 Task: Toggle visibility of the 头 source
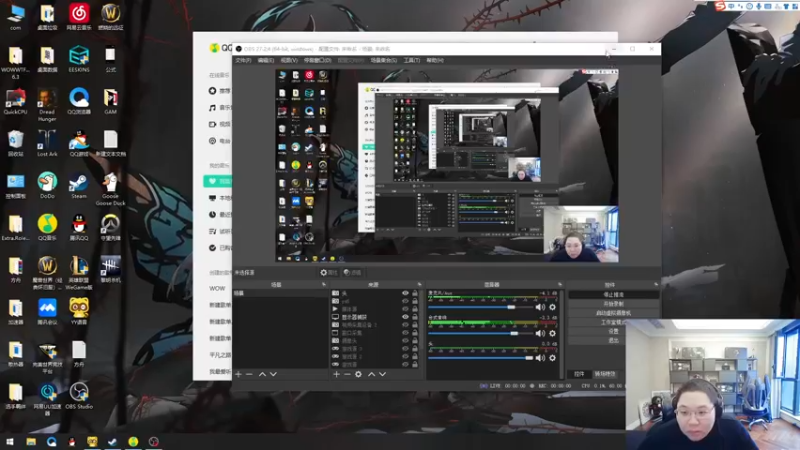point(405,293)
